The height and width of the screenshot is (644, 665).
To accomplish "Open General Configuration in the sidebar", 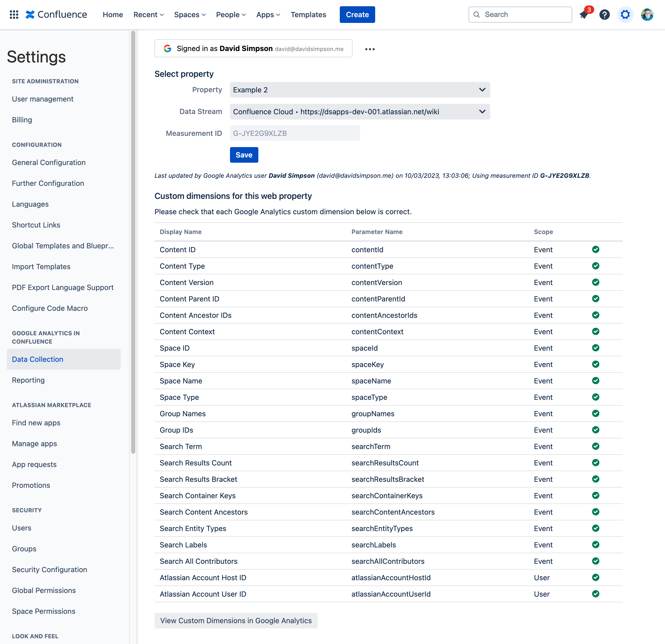I will 48,163.
